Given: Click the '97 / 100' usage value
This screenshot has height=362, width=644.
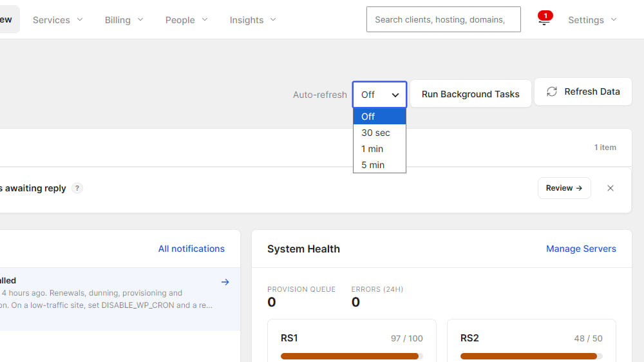Looking at the screenshot, I should (406, 338).
